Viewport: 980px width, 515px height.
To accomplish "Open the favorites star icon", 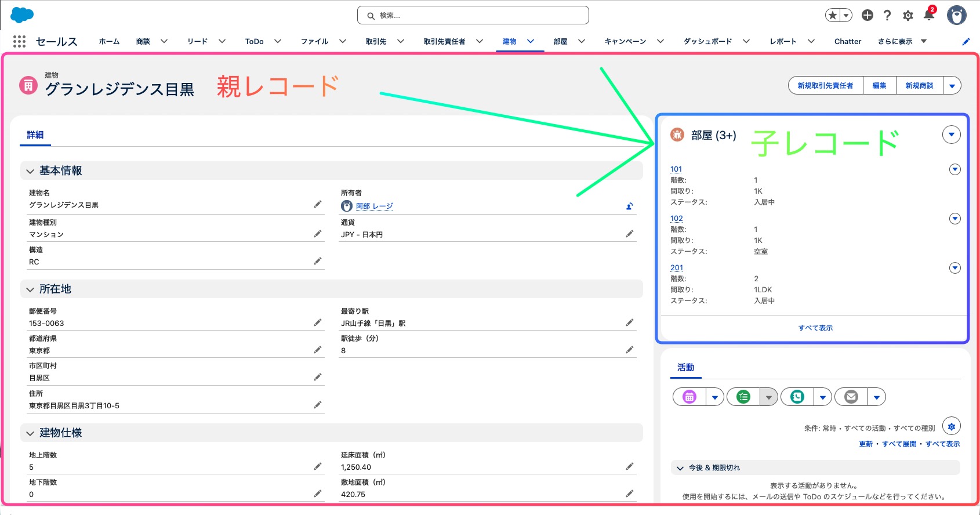I will coord(833,16).
